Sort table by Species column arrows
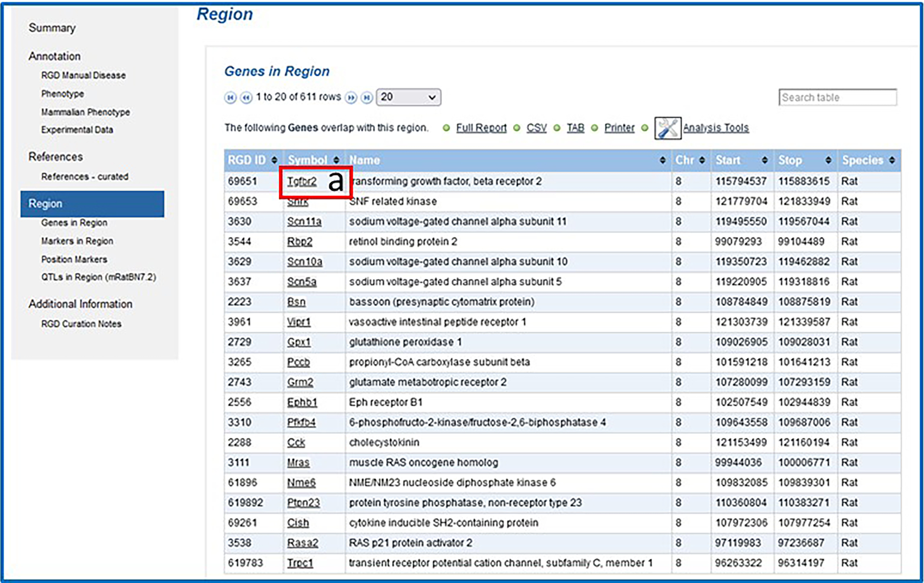Screen dimensions: 924x583 tap(892, 160)
